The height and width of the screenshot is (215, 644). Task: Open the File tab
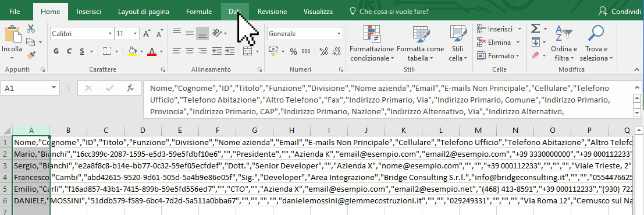[x=15, y=12]
